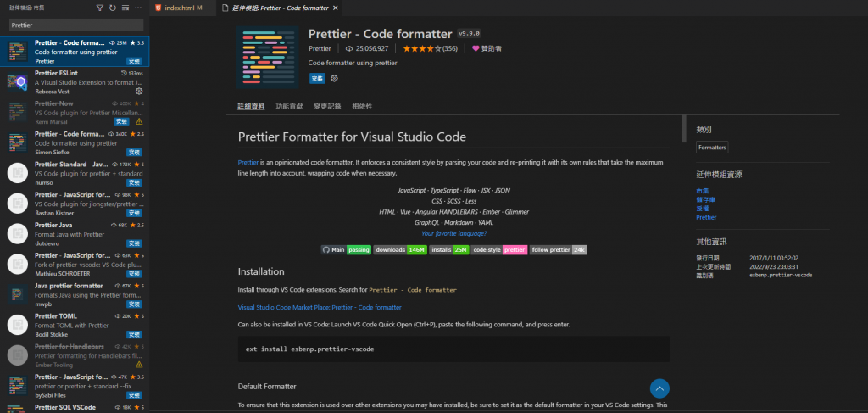The height and width of the screenshot is (413, 868).
Task: Close the Prettier extension tab
Action: 337,8
